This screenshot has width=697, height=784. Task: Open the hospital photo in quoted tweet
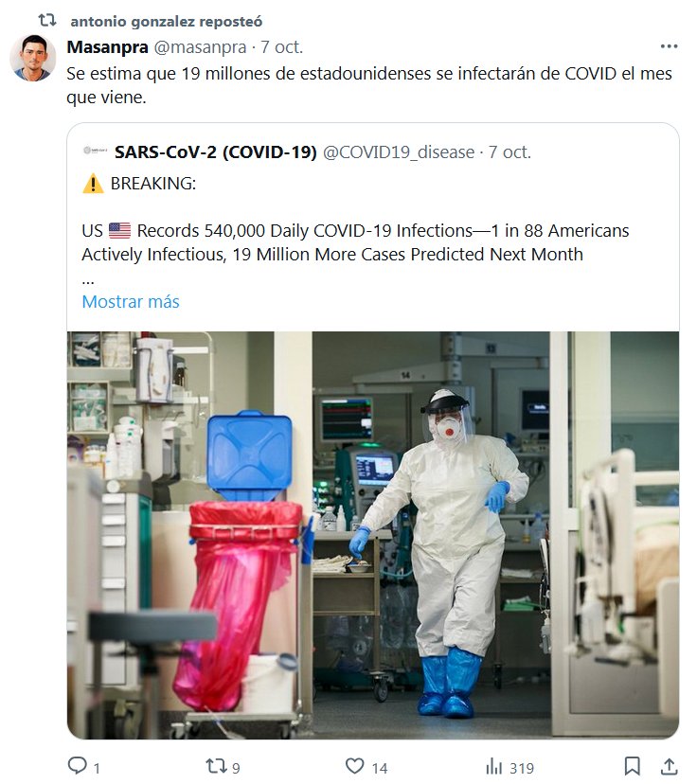click(x=373, y=535)
